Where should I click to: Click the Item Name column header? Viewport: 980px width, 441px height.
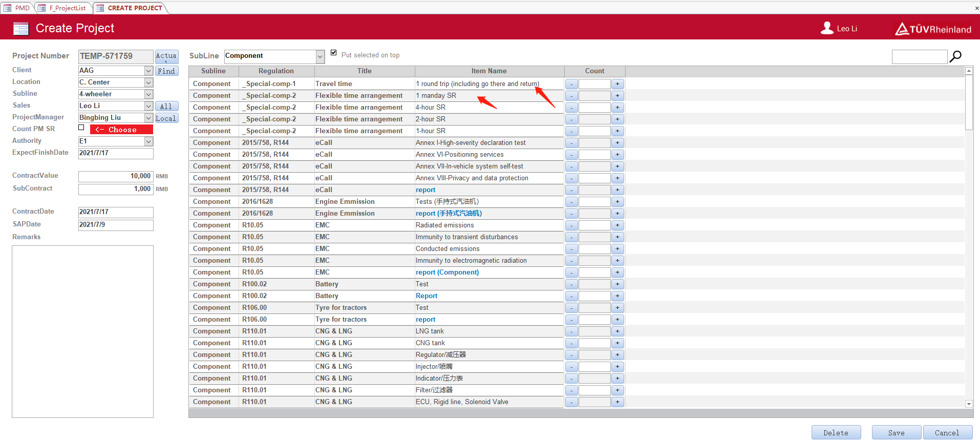click(x=489, y=71)
